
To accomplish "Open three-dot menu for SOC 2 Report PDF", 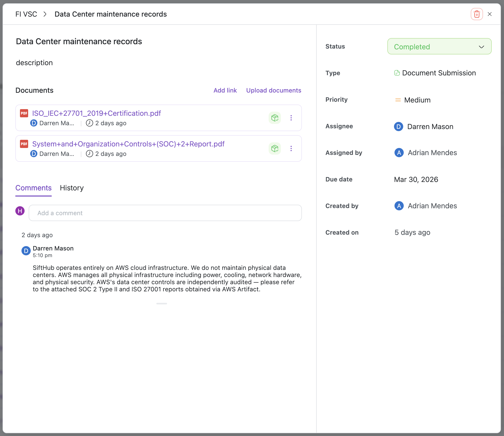I will coord(291,148).
